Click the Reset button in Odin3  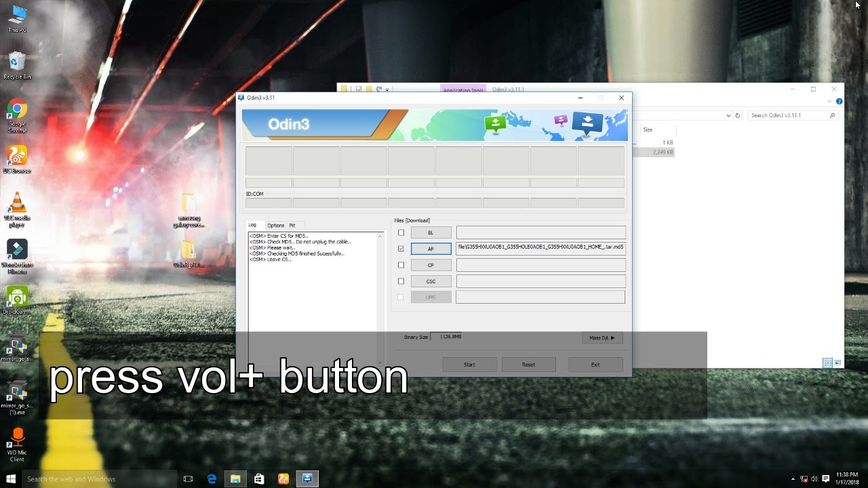point(528,365)
